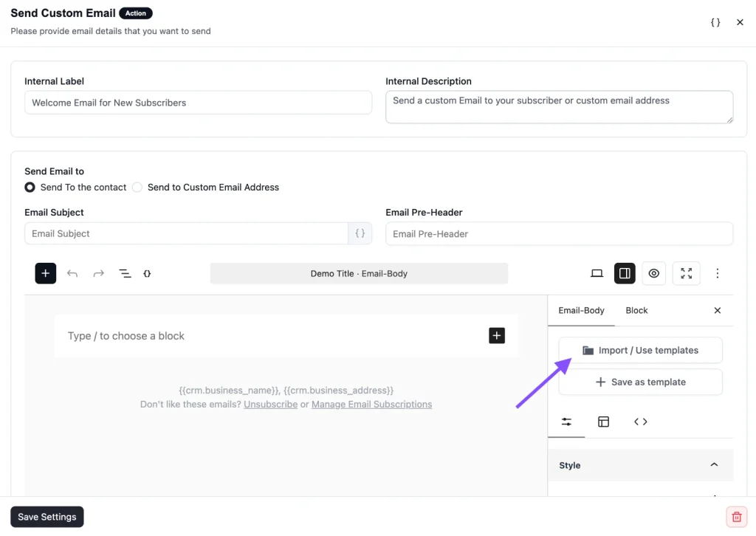Toggle the settings sidebar panel icon
This screenshot has width=756, height=536.
pyautogui.click(x=625, y=273)
